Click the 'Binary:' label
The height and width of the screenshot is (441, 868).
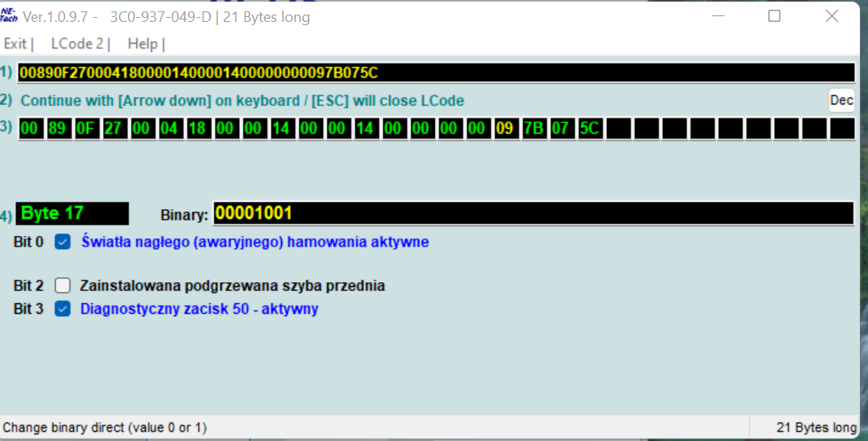[x=184, y=214]
